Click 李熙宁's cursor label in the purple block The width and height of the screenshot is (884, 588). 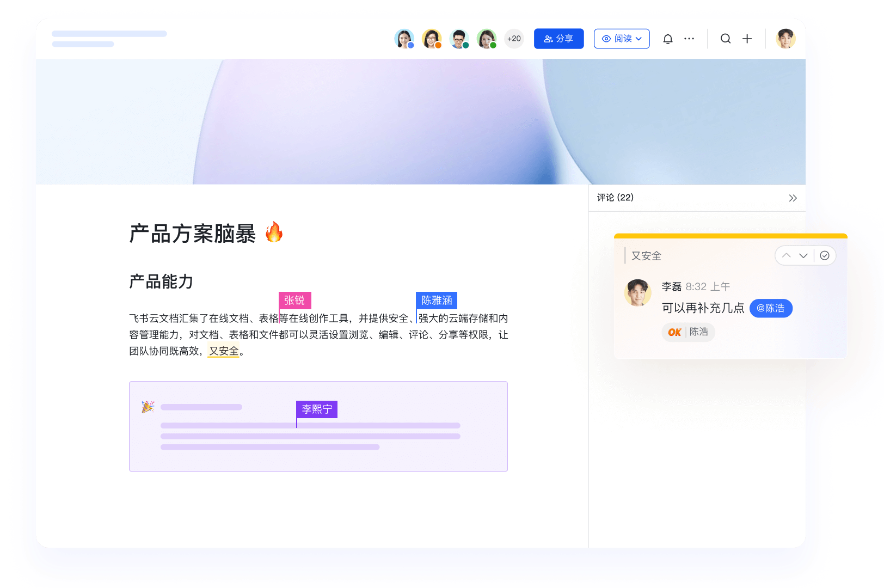316,409
